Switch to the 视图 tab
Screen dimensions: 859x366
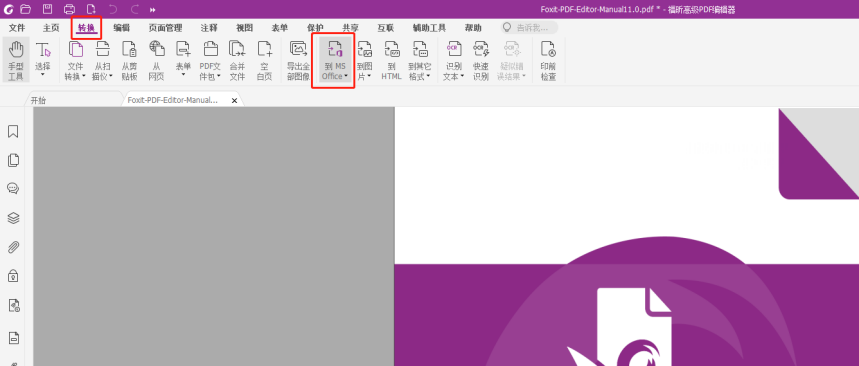coord(245,28)
